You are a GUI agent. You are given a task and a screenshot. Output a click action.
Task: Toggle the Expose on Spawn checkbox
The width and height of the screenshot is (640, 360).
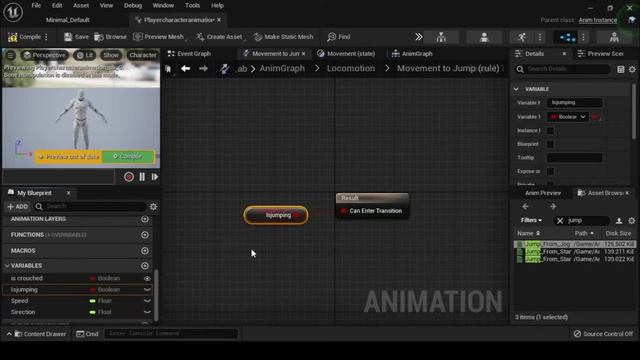pyautogui.click(x=550, y=171)
